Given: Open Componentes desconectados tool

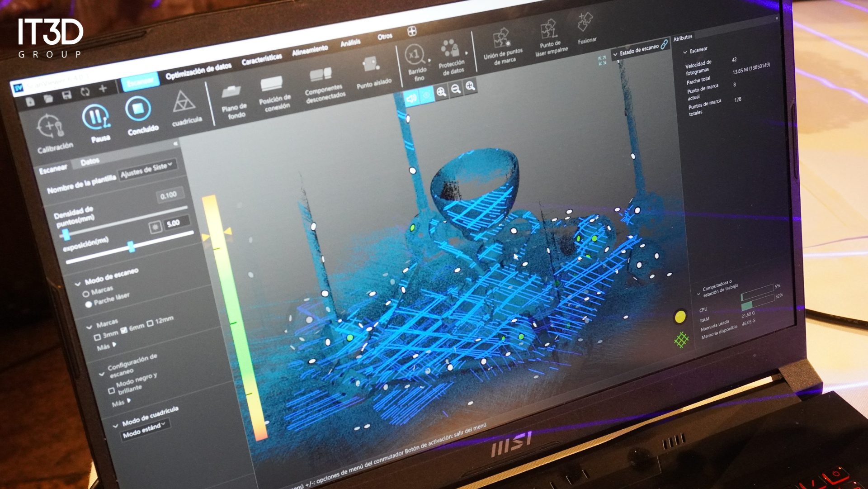Looking at the screenshot, I should point(321,74).
